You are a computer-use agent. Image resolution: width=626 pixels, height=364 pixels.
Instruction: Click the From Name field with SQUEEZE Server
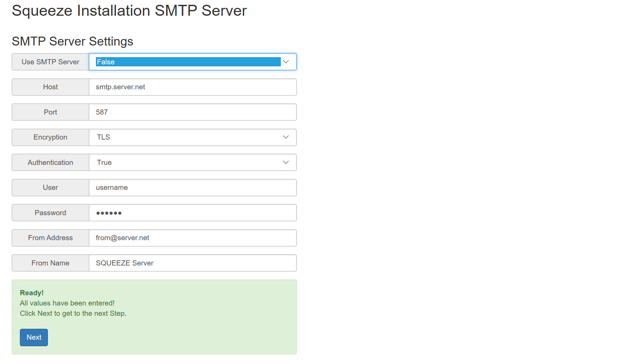(192, 263)
